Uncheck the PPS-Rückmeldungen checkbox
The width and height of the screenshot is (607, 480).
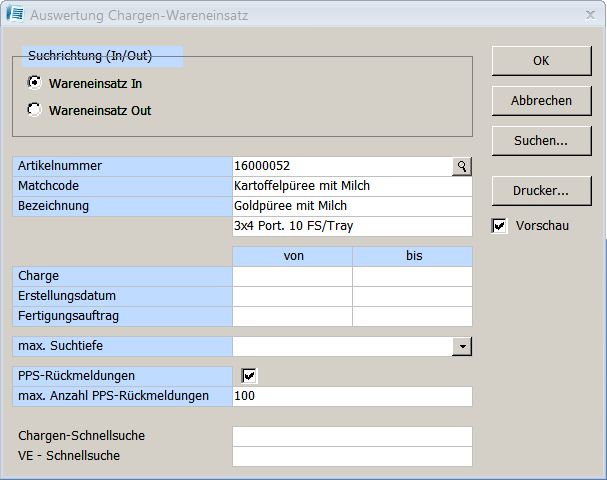point(249,376)
